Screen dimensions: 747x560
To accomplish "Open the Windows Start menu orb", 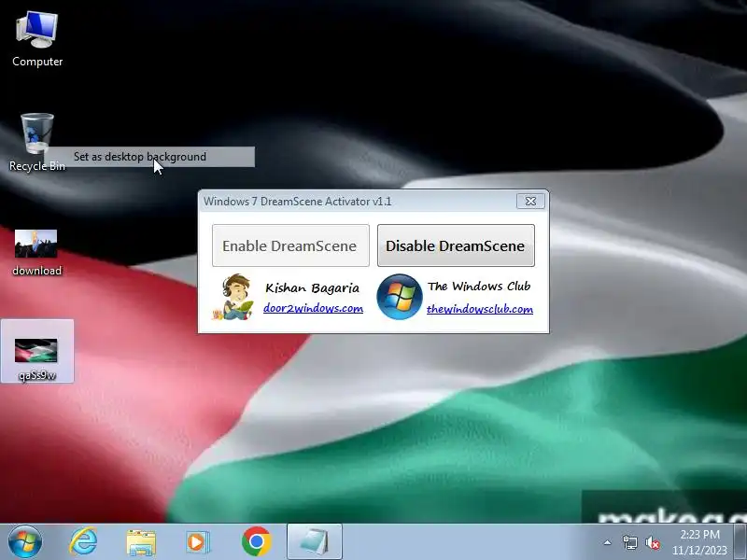I will coord(25,542).
